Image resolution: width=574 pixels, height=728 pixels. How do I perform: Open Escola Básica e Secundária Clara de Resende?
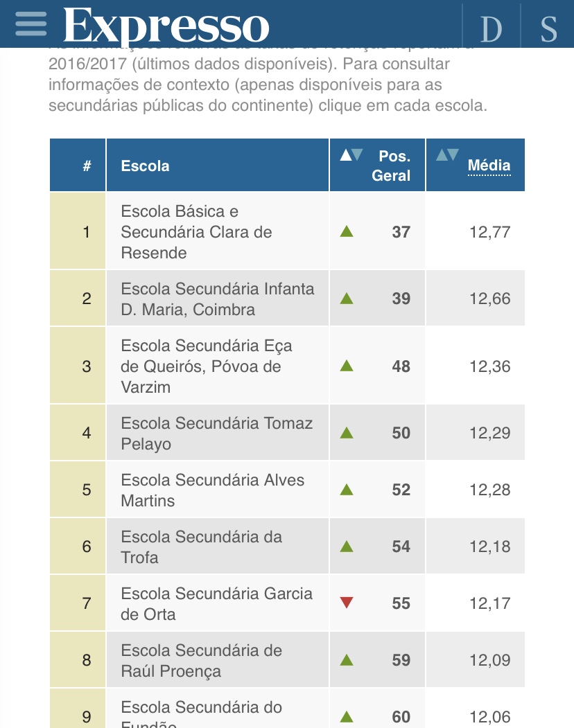click(x=196, y=231)
